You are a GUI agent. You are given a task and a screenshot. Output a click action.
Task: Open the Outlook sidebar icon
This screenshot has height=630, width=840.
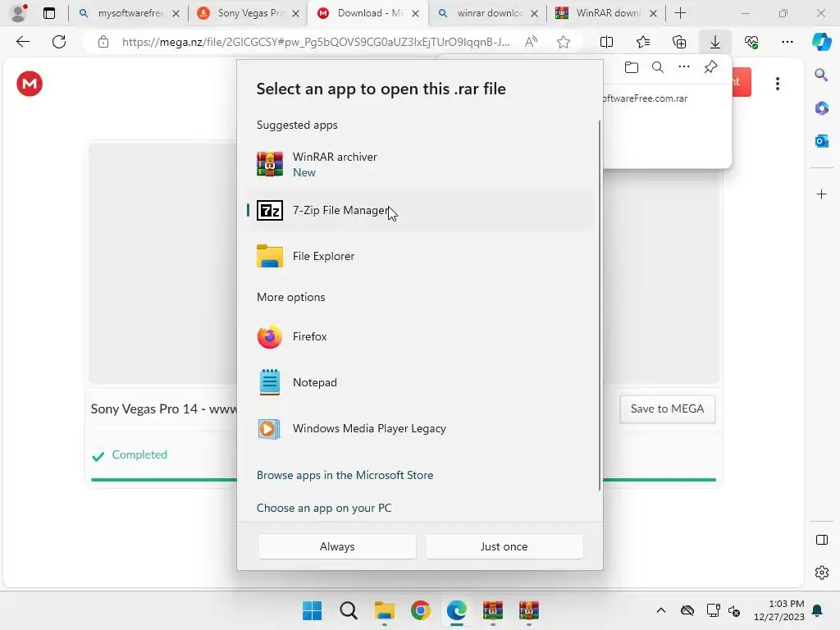[x=821, y=141]
